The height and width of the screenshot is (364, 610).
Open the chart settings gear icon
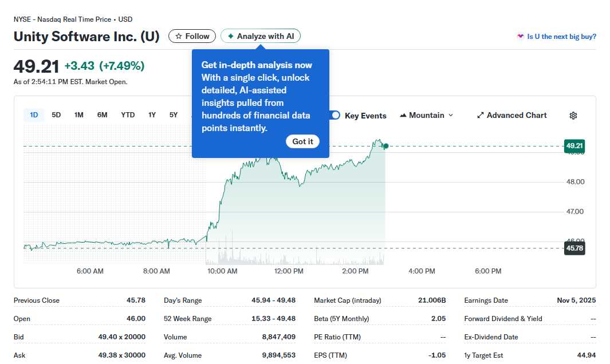point(573,115)
